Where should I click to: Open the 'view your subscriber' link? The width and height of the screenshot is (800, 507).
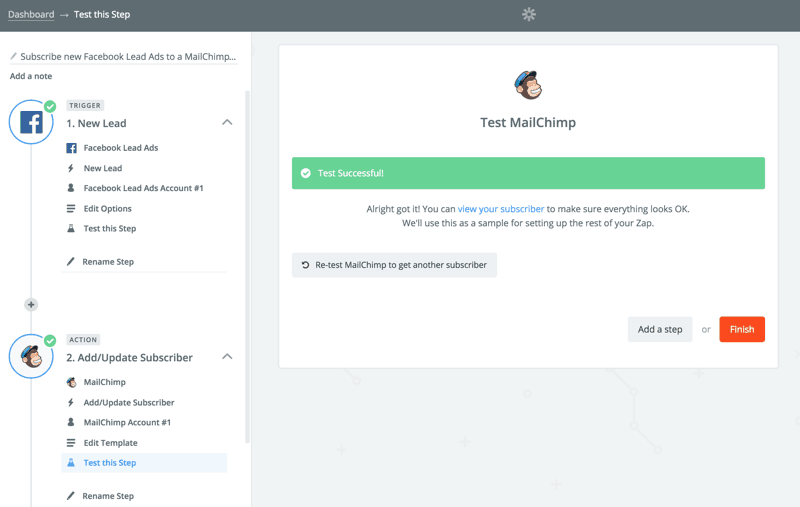(x=501, y=209)
